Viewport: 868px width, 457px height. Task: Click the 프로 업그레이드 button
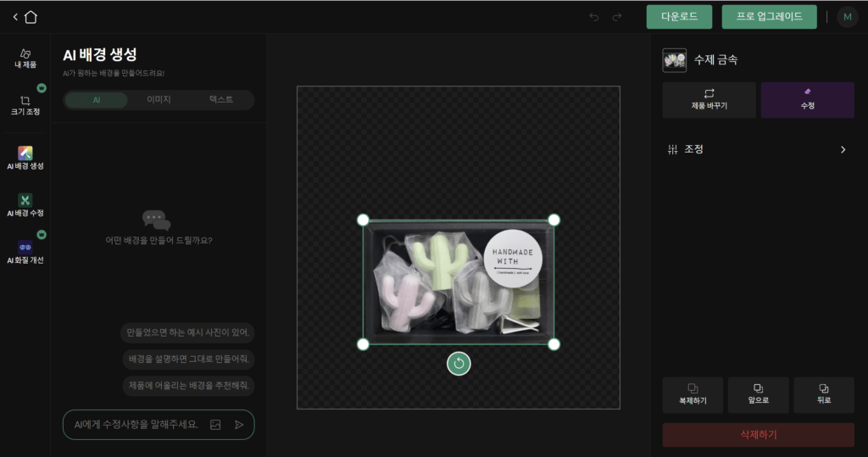point(769,17)
